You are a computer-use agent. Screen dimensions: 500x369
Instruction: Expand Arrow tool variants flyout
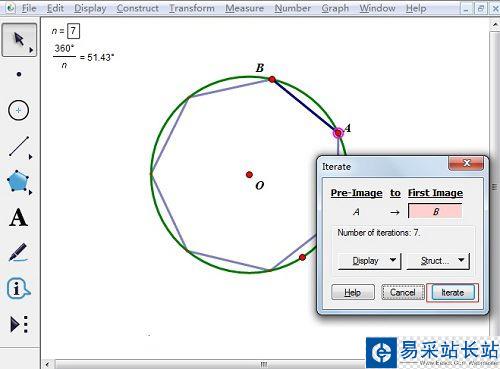click(31, 50)
